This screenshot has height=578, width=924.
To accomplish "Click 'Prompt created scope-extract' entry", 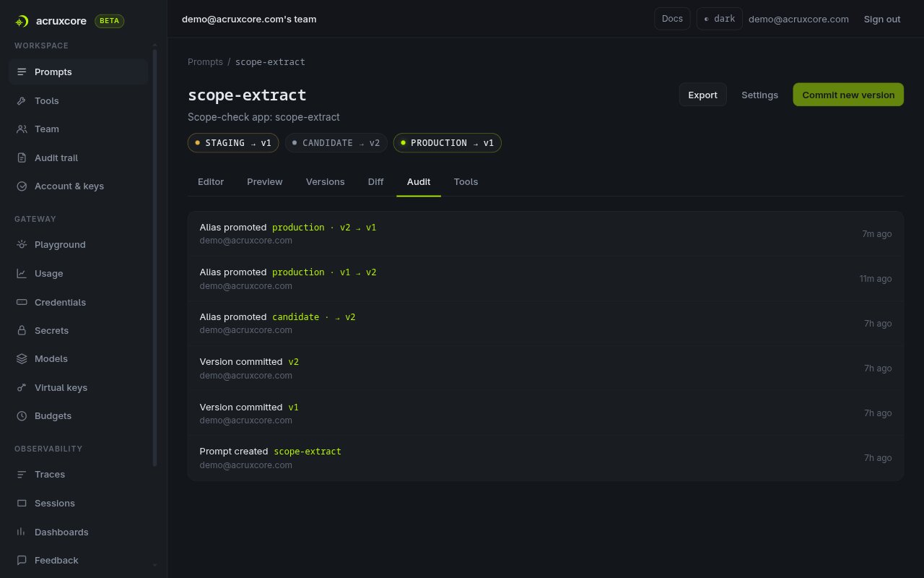I will pyautogui.click(x=545, y=457).
